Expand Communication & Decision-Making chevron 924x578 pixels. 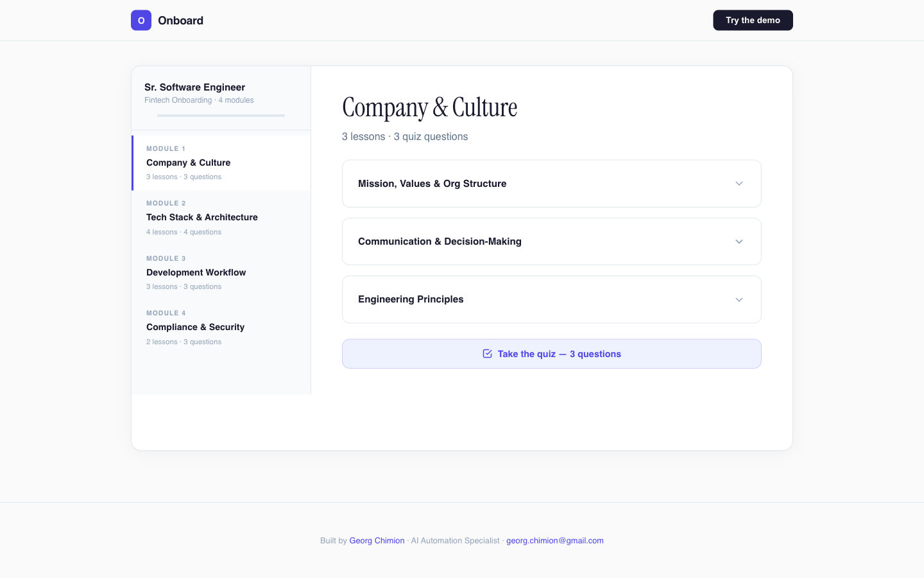pyautogui.click(x=739, y=241)
